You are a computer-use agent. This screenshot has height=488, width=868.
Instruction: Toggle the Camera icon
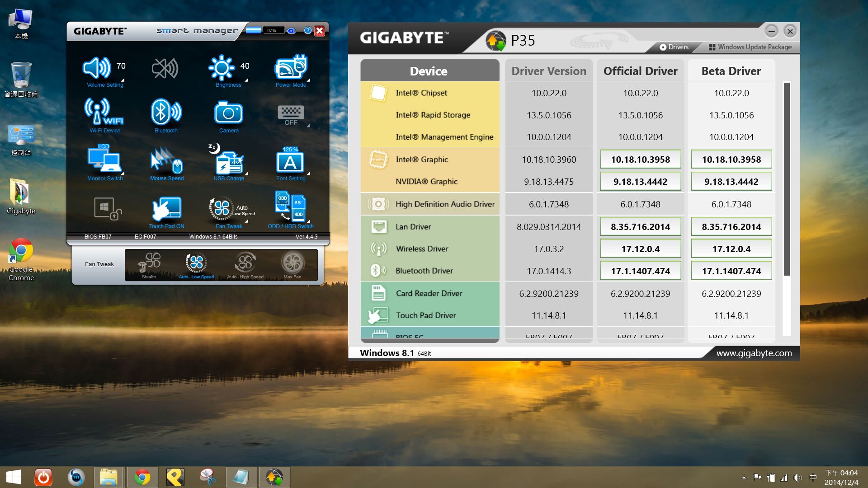coord(229,113)
